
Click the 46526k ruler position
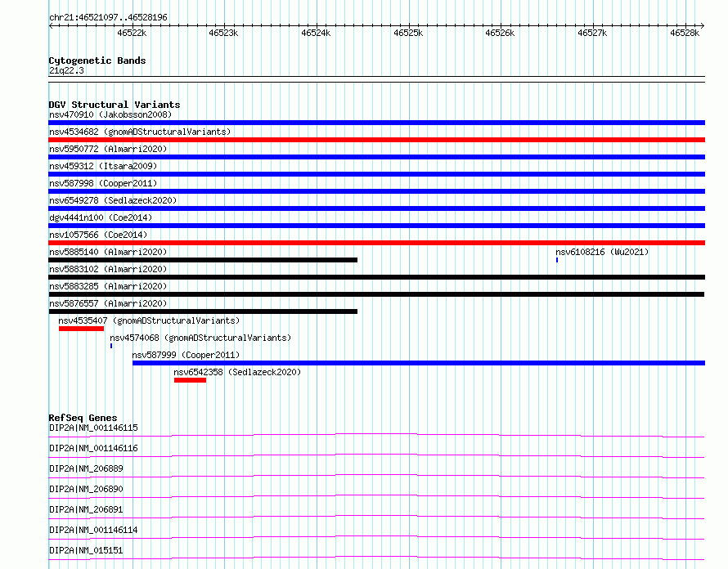pos(500,33)
